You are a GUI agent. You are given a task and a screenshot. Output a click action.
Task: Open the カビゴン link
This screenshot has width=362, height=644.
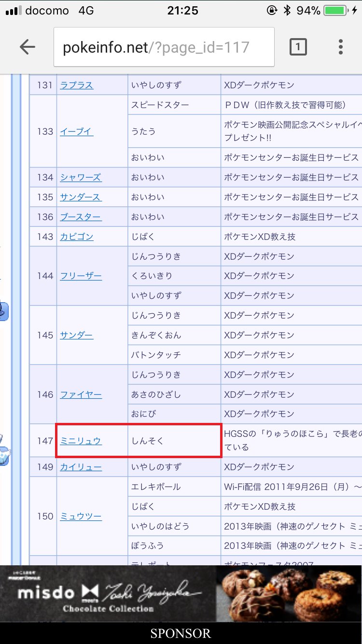click(x=77, y=237)
